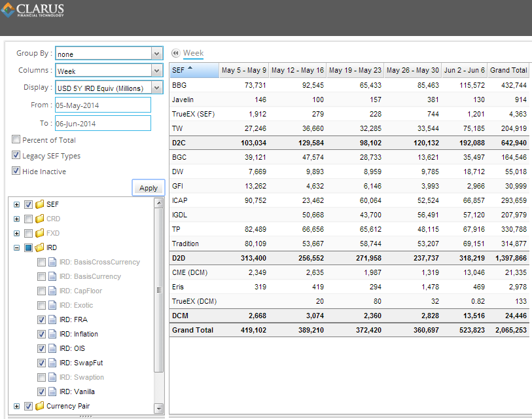Image resolution: width=532 pixels, height=419 pixels.
Task: Click the IRD: Vanilla tree label
Action: click(x=77, y=392)
